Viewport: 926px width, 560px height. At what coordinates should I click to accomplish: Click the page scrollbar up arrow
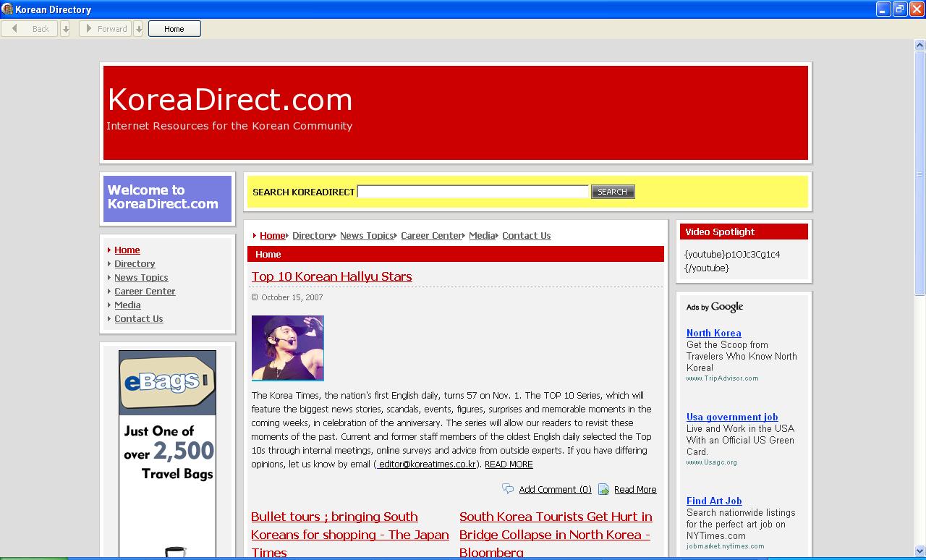tap(920, 45)
